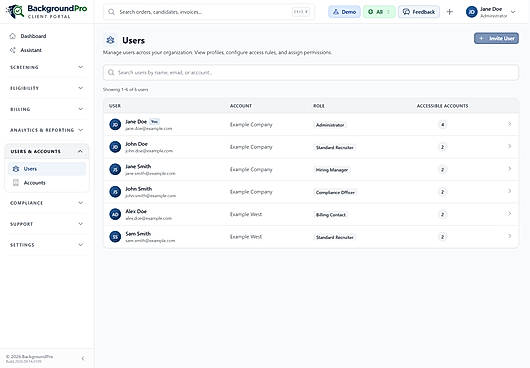The height and width of the screenshot is (368, 530).
Task: Expand the Screening section
Action: [47, 67]
